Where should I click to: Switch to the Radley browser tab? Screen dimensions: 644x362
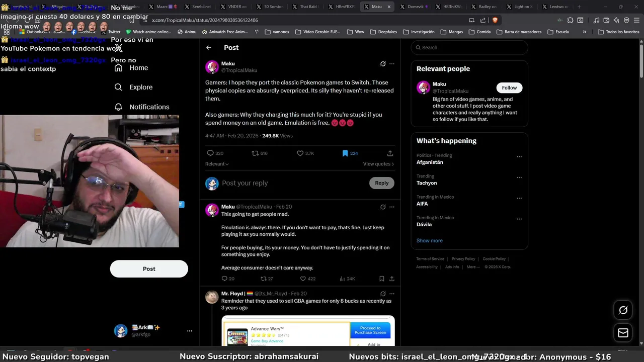484,7
